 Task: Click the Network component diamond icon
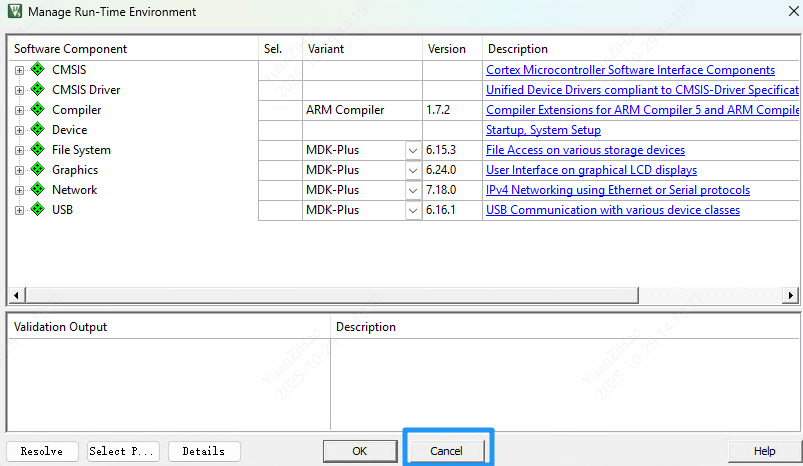38,190
